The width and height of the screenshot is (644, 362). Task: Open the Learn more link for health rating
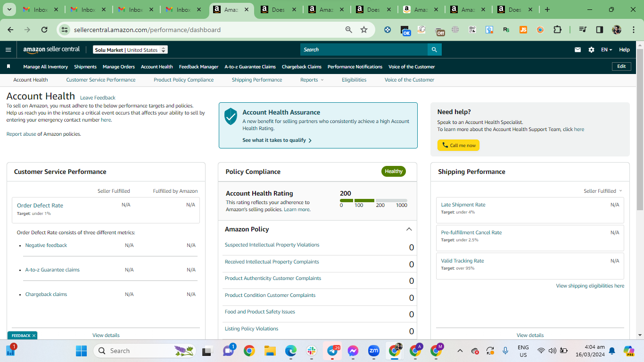(297, 209)
